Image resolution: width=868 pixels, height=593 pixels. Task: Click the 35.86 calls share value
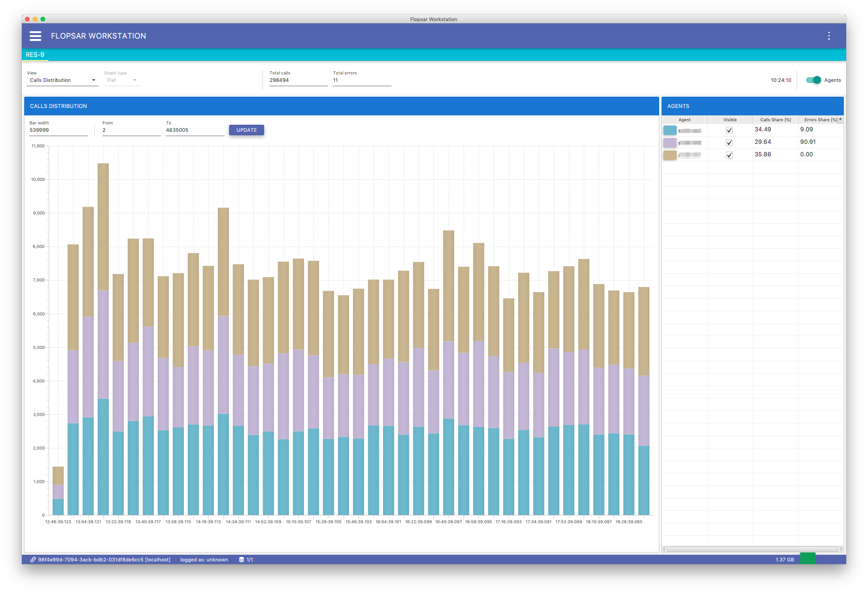pyautogui.click(x=762, y=154)
